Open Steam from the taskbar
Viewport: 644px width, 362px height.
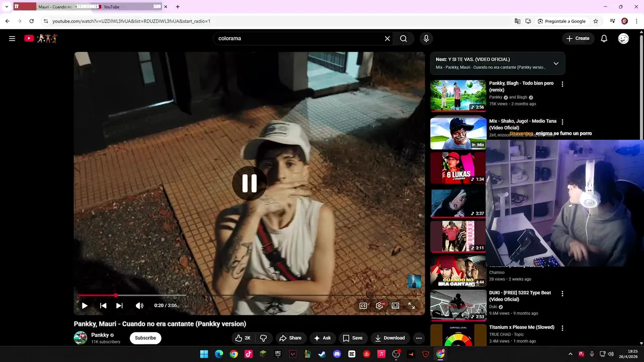(322, 354)
